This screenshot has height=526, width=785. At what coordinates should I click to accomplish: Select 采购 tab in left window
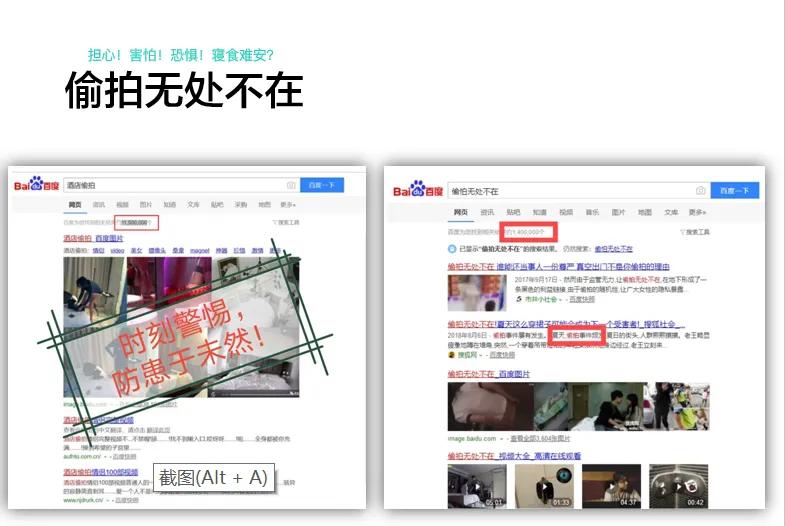pos(241,205)
